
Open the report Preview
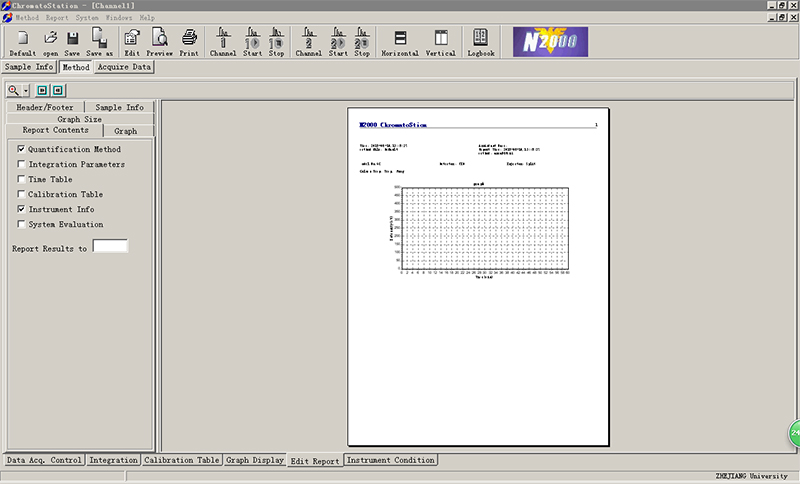tap(159, 42)
